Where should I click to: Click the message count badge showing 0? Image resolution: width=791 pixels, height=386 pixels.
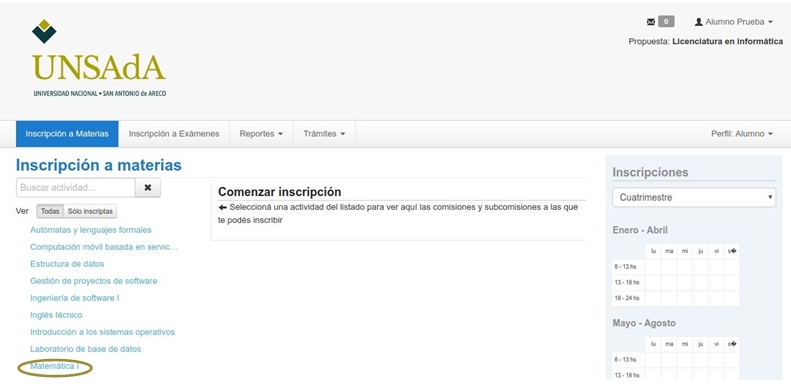[x=666, y=22]
